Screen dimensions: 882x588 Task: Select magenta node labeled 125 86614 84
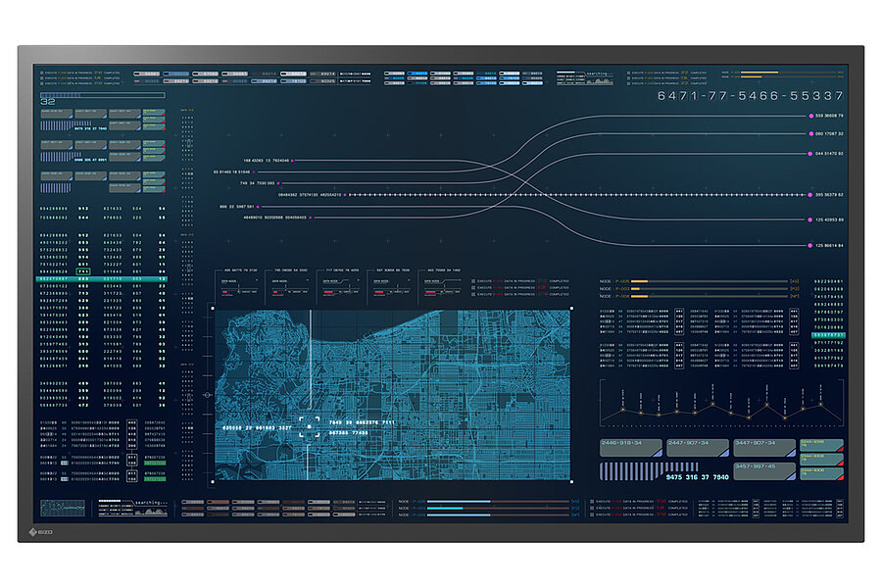tap(810, 245)
